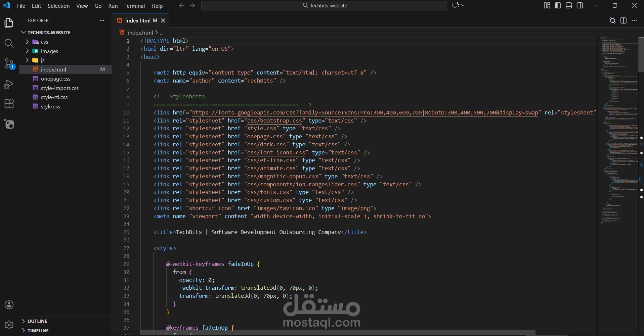Open style-import.css in the file tree
This screenshot has height=336, width=644.
pos(66,88)
